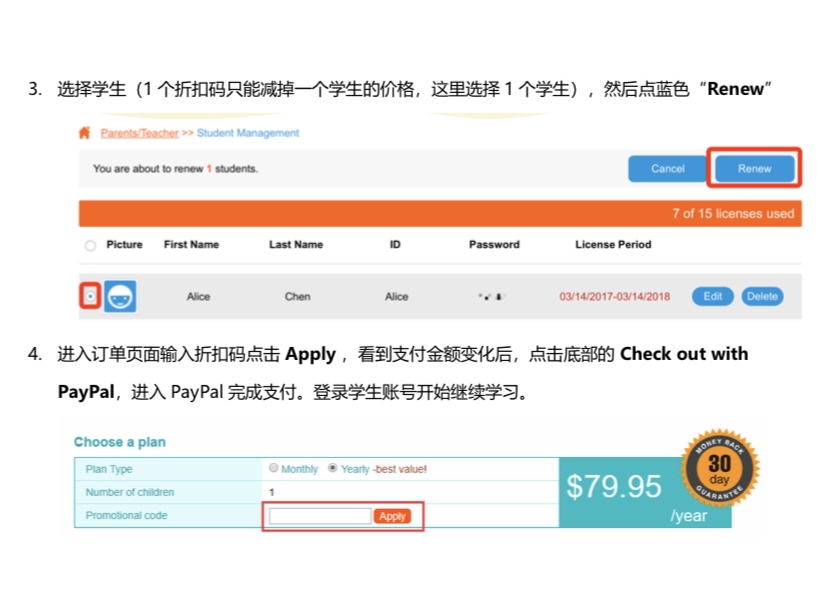Click the 30 day money back badge

(x=720, y=467)
